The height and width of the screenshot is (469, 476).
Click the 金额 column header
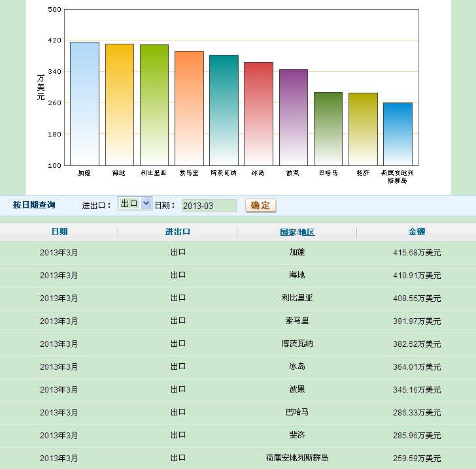point(416,232)
